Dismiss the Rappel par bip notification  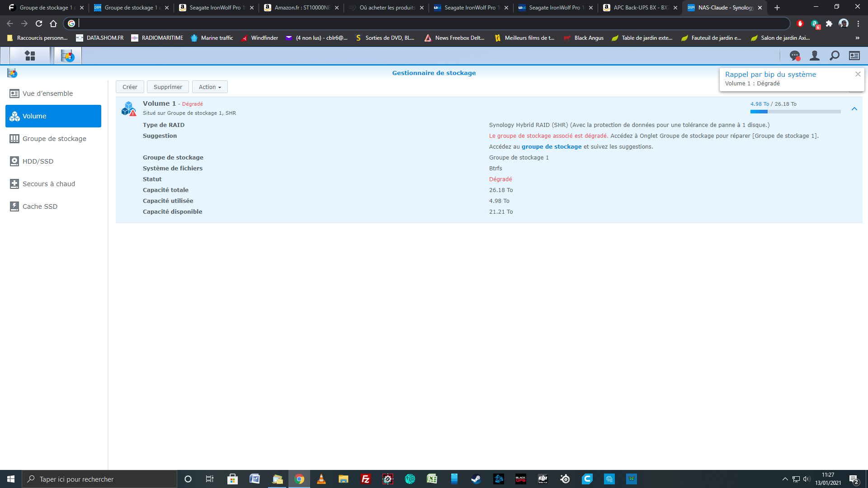point(858,74)
